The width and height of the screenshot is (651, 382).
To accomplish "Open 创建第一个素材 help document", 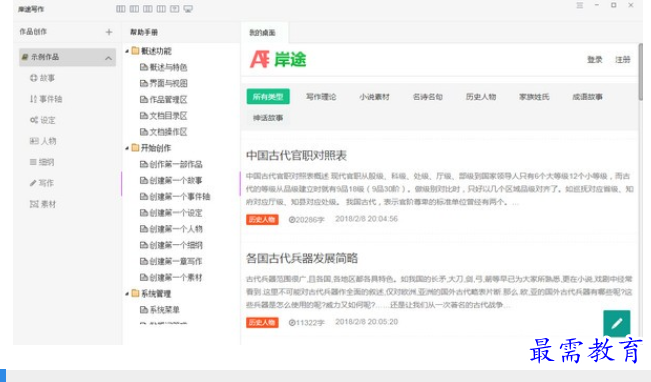I will coord(171,278).
